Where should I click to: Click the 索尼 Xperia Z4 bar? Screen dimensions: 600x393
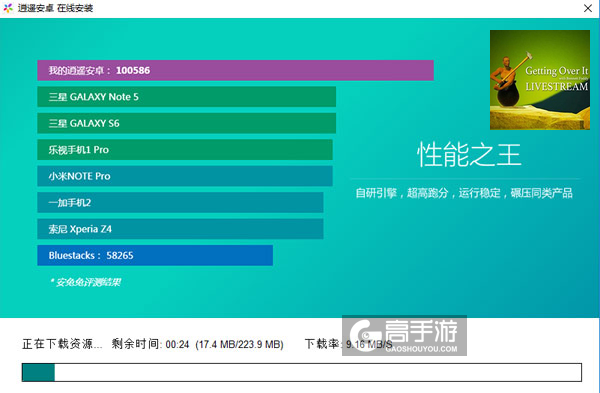[x=180, y=229]
